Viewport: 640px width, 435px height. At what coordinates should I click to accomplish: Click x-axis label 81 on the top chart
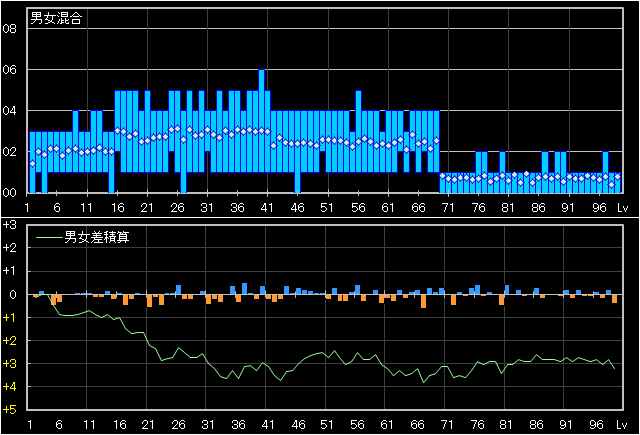click(x=508, y=208)
